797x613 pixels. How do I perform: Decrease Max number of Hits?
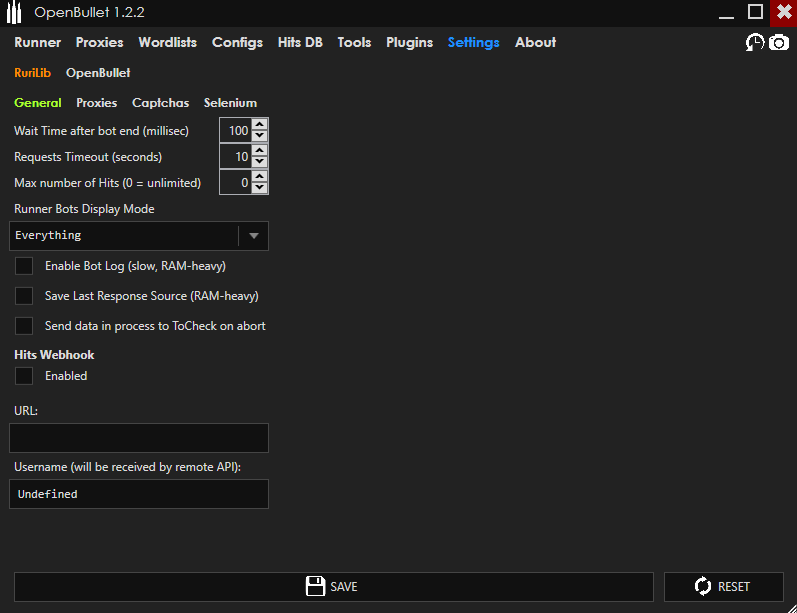(260, 188)
